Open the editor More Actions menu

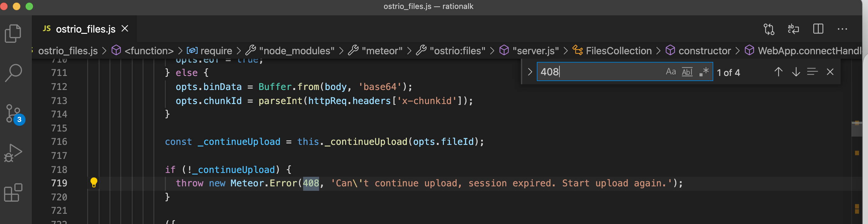[843, 29]
